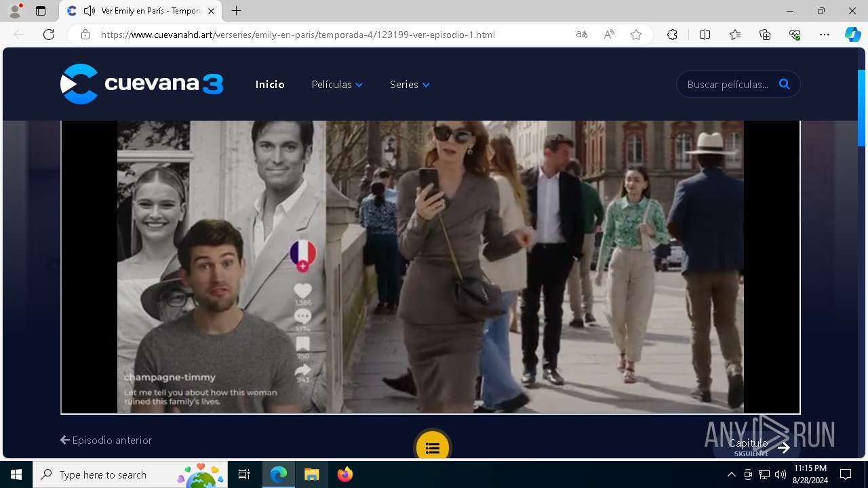Open the Inicio menu item
868x488 pixels.
point(270,85)
